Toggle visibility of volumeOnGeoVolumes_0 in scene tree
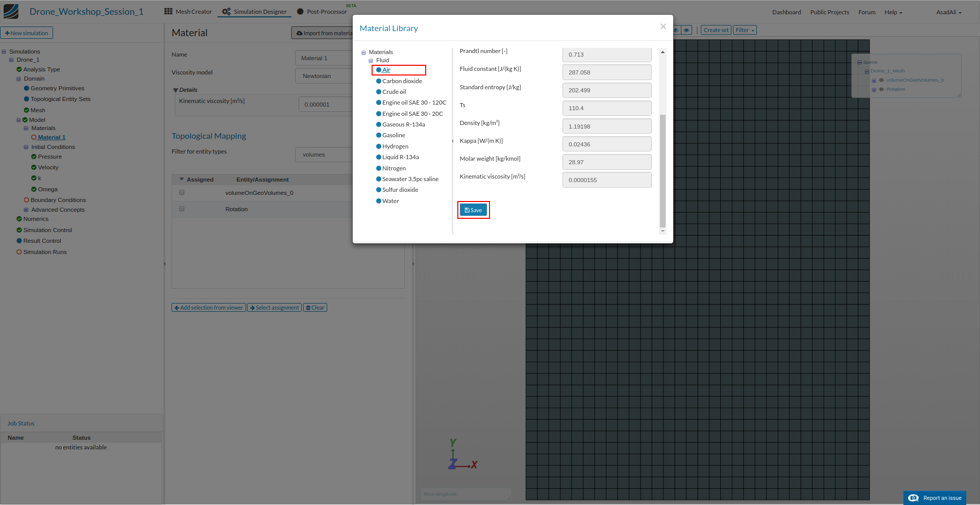Viewport: 980px width, 505px height. (x=881, y=80)
